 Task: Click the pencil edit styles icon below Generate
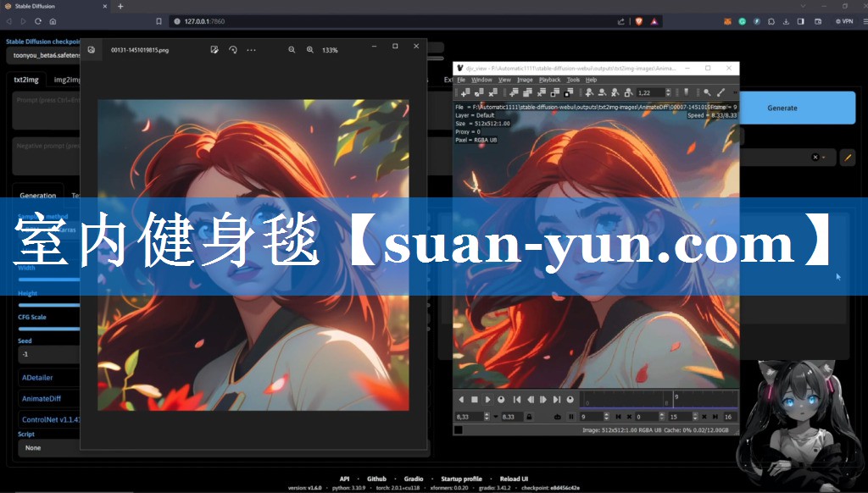tap(848, 158)
